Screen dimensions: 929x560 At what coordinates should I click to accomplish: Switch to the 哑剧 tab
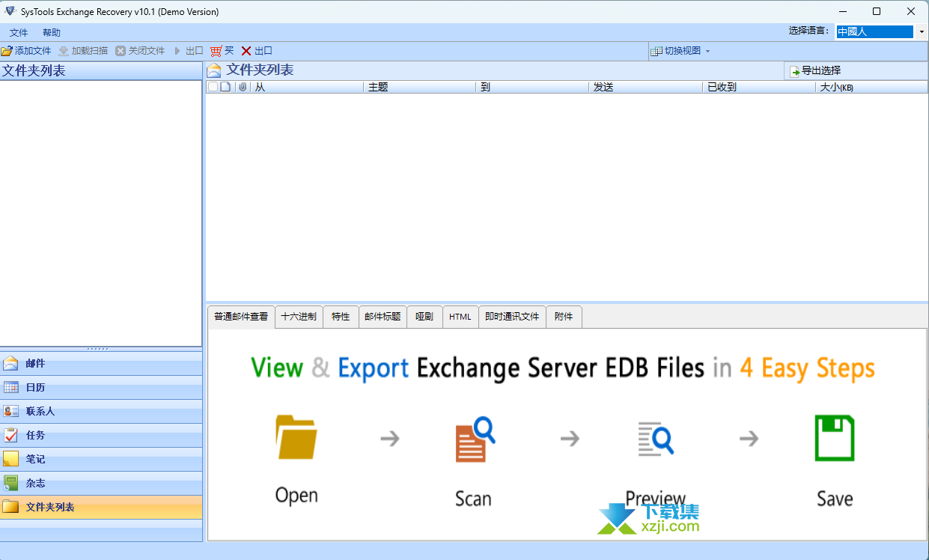point(424,317)
